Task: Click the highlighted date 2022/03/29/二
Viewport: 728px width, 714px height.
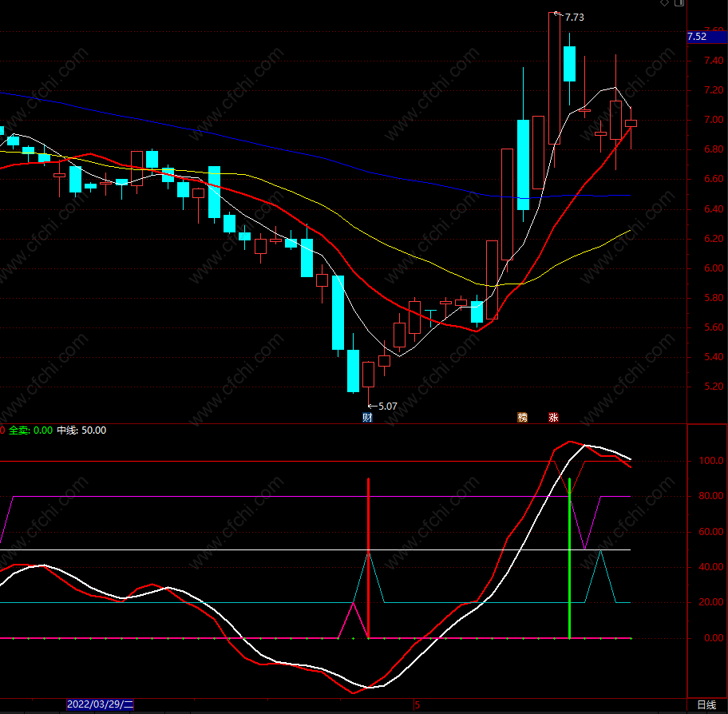Action: click(101, 704)
